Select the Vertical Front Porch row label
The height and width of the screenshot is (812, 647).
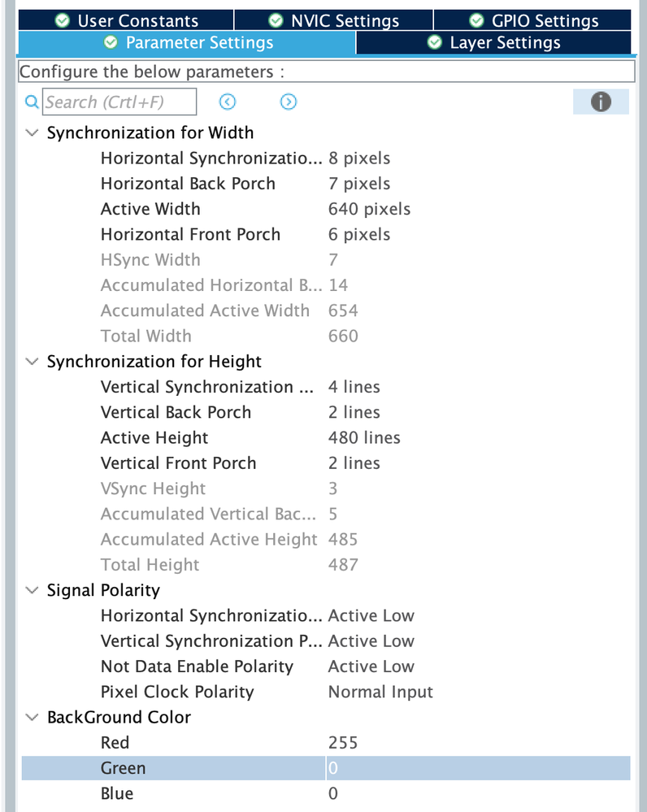[x=179, y=463]
